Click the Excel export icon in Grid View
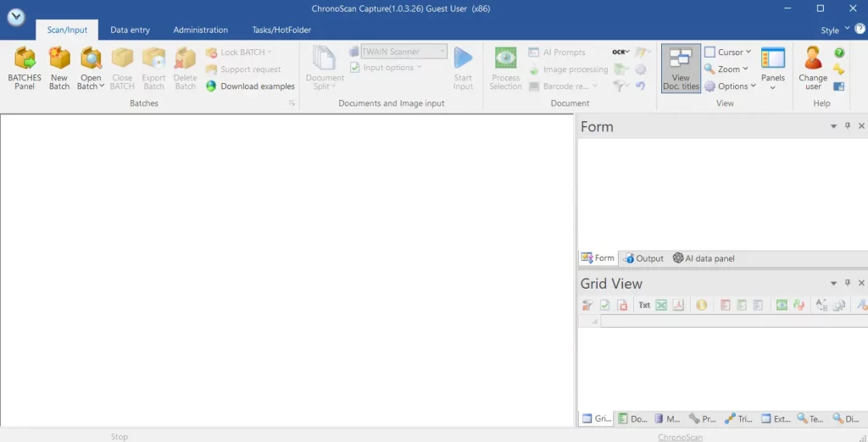Screen dimensions: 868x442 tap(661, 305)
